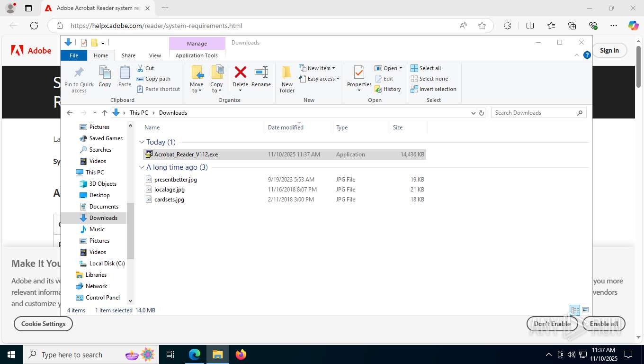
Task: Collapse the Today group
Action: pyautogui.click(x=142, y=142)
